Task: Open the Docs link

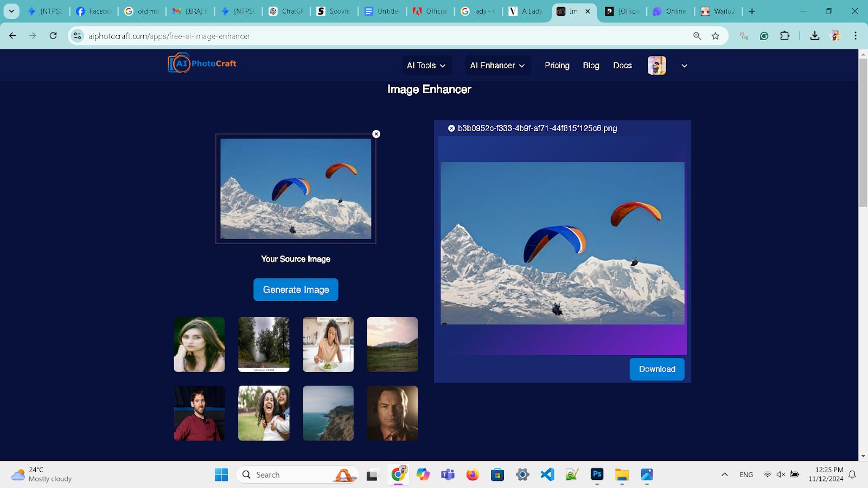Action: pyautogui.click(x=622, y=66)
